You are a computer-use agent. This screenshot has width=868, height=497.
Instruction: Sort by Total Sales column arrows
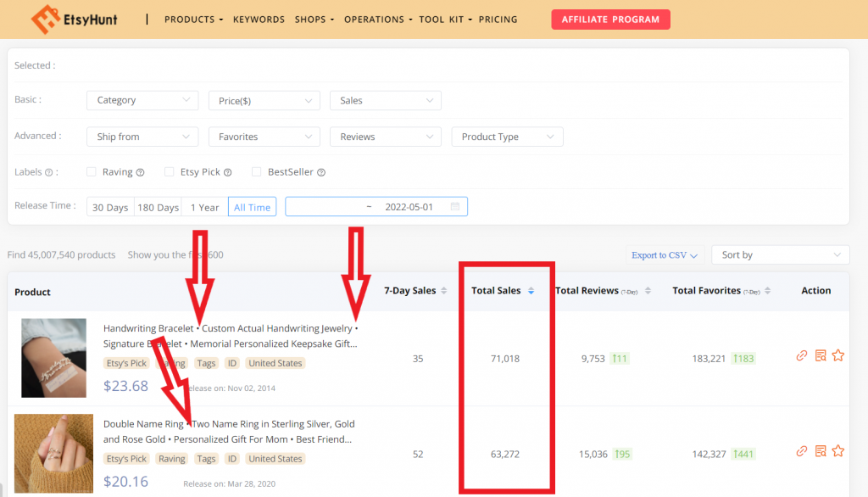pos(531,291)
